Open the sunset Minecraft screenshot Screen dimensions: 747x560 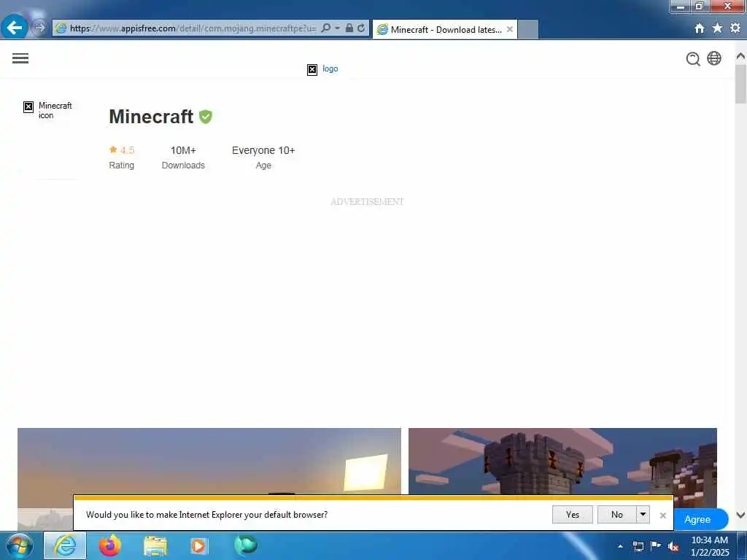pos(209,461)
